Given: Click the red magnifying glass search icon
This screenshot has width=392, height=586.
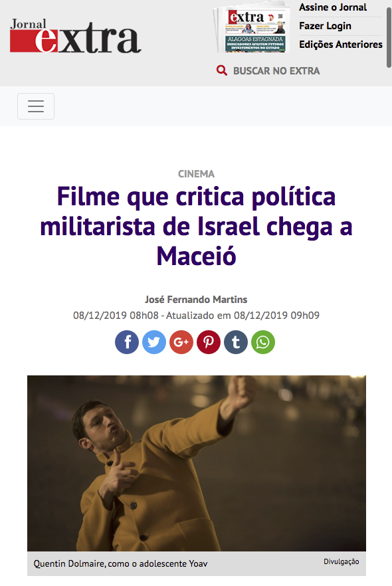Looking at the screenshot, I should coord(222,70).
